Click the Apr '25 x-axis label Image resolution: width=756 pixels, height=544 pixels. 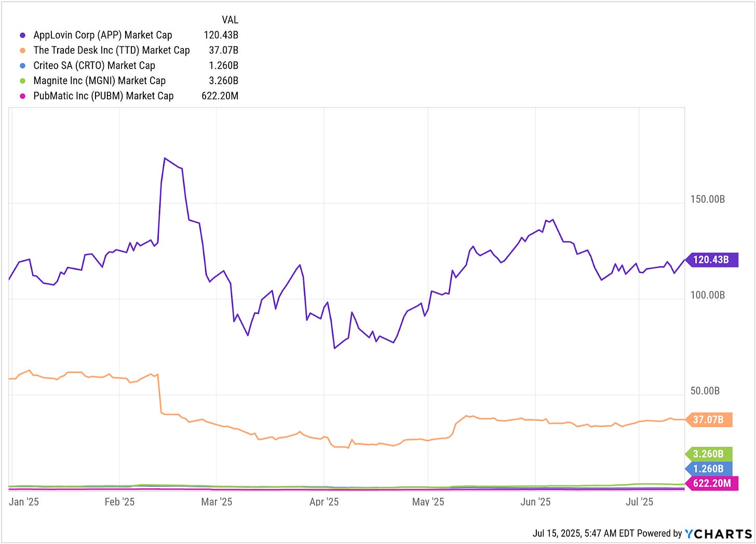[324, 501]
